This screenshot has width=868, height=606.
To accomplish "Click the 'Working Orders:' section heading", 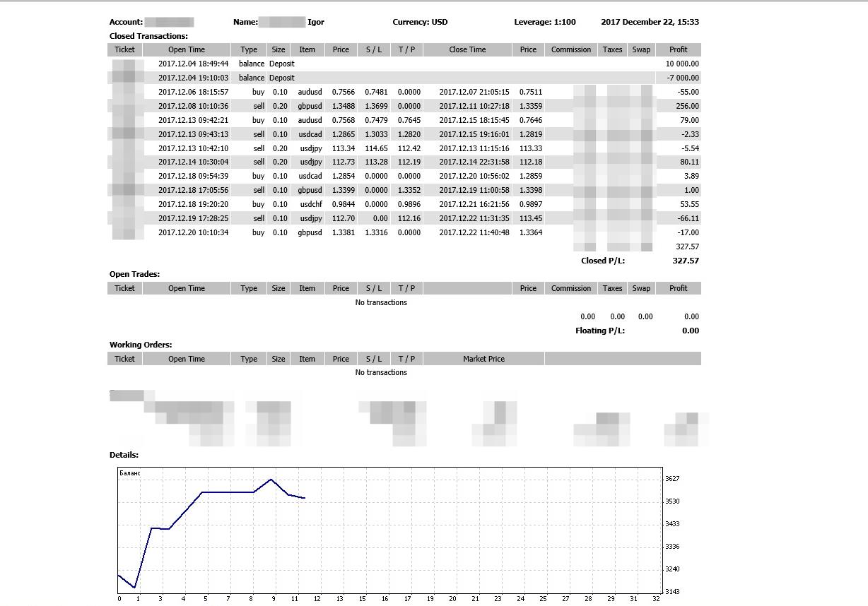I will point(141,345).
